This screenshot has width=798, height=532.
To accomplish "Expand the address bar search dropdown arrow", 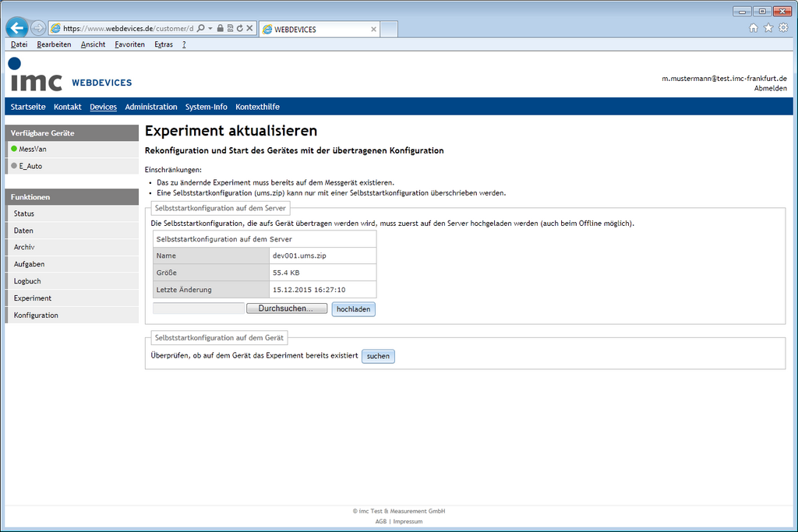I will pos(210,28).
